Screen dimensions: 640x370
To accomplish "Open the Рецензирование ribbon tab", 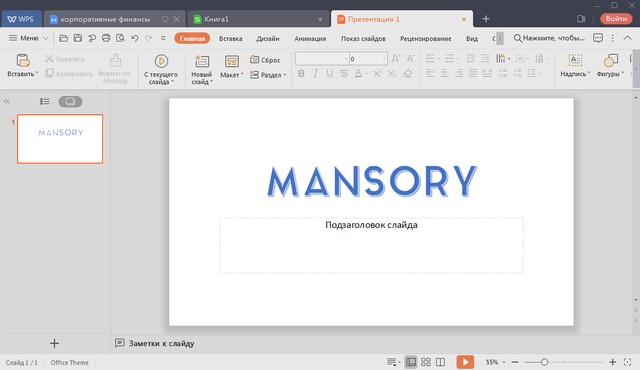I will pos(426,38).
